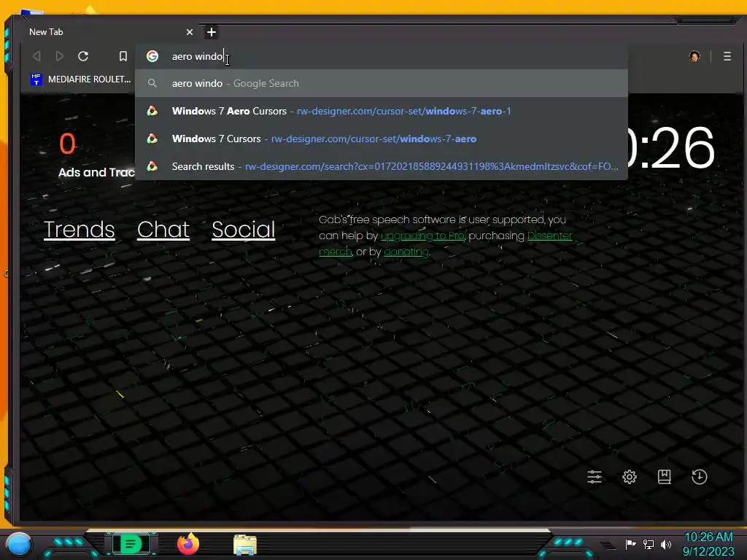Click the Google icon in address bar
Screen dimensions: 747x560
point(152,56)
